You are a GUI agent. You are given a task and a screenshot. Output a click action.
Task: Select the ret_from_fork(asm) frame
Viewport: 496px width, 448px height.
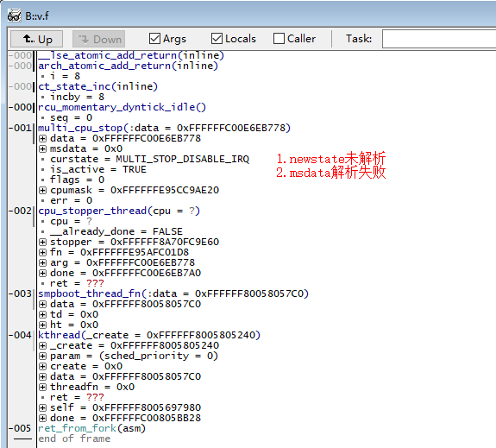91,428
